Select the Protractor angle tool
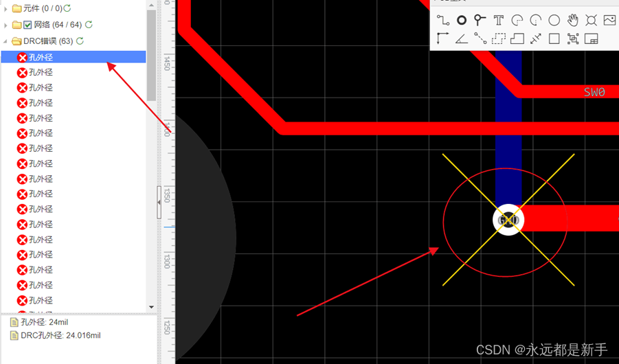The image size is (619, 364). (462, 38)
